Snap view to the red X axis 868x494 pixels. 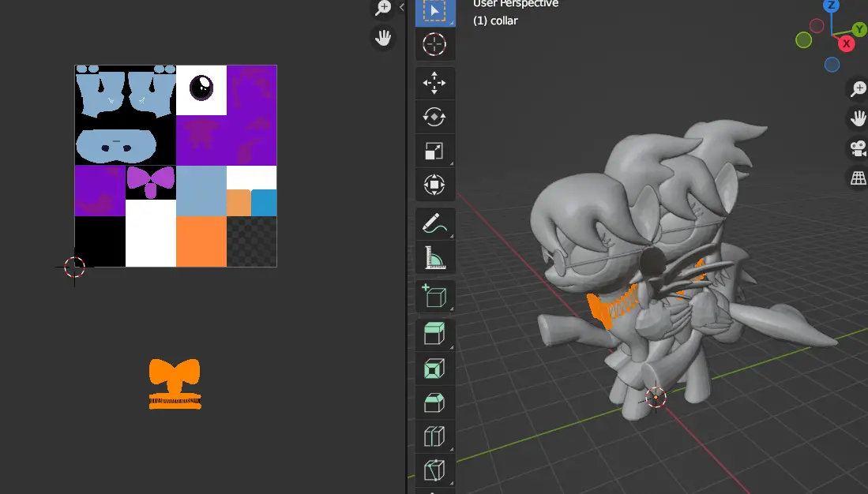847,43
